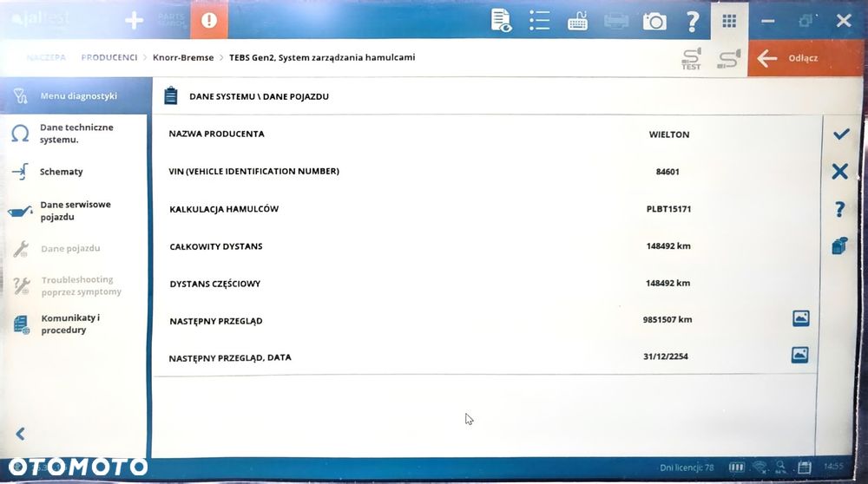The width and height of the screenshot is (868, 484).
Task: Cancel with the blue X on right panel
Action: tap(839, 172)
